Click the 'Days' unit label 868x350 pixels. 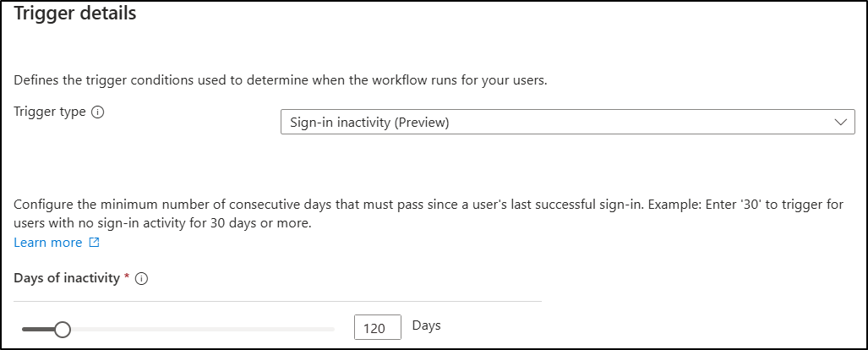pyautogui.click(x=426, y=325)
